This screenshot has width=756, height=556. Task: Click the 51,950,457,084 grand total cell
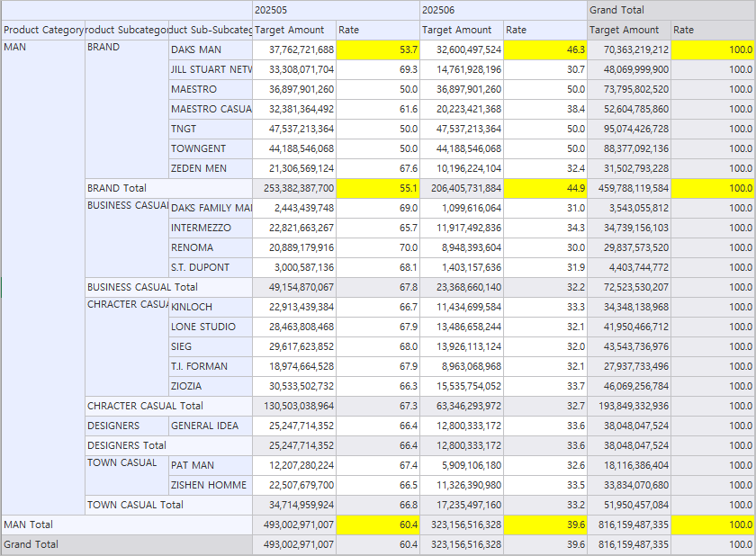click(629, 504)
